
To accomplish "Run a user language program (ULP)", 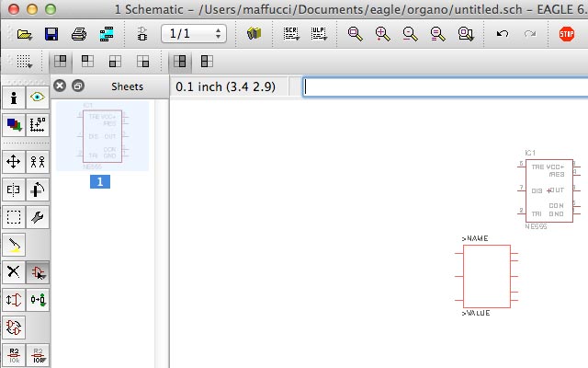I will tap(319, 34).
